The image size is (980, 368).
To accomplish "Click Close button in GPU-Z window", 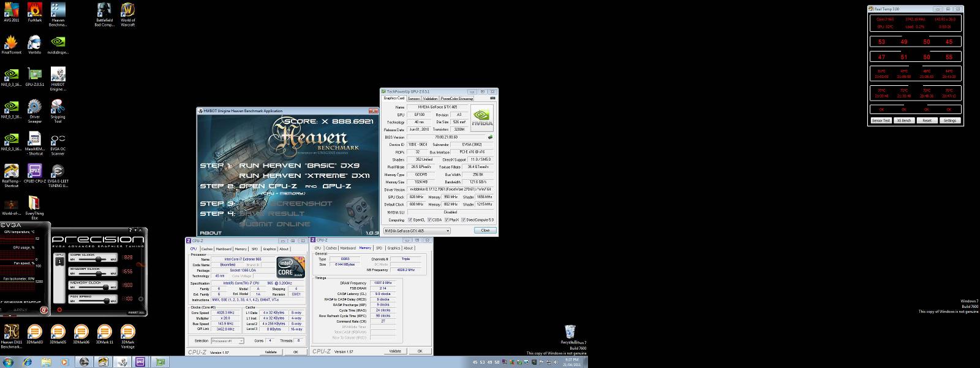I will point(485,231).
